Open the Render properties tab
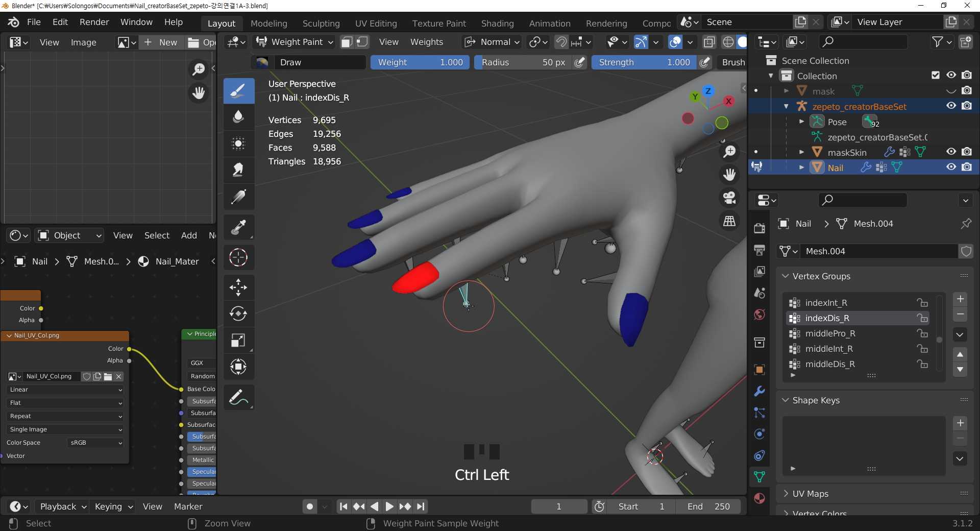 759,228
